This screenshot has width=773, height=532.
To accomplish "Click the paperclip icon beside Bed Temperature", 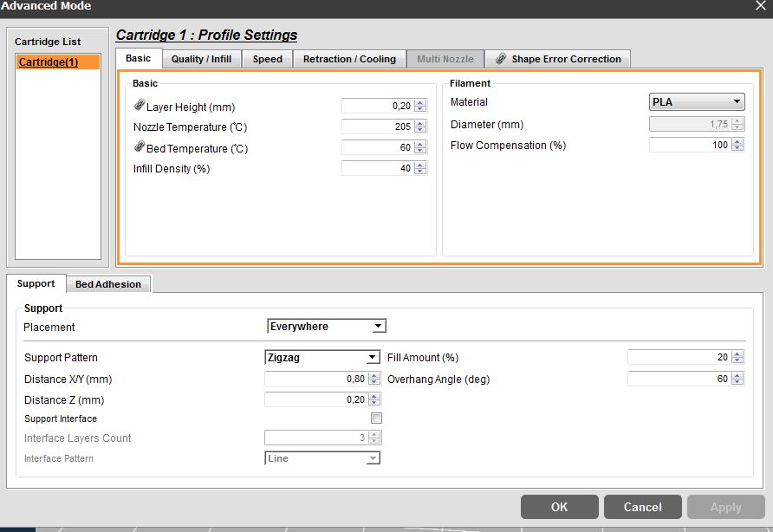I will coord(139,146).
